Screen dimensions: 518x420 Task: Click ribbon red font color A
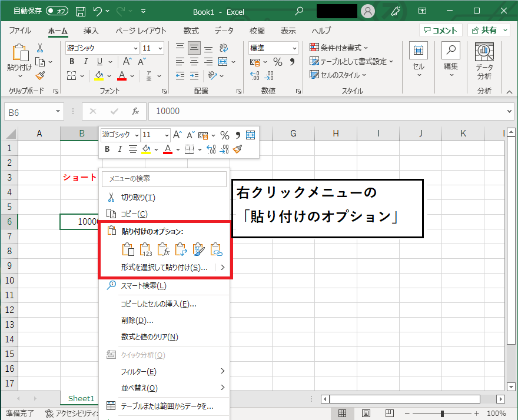pos(122,76)
